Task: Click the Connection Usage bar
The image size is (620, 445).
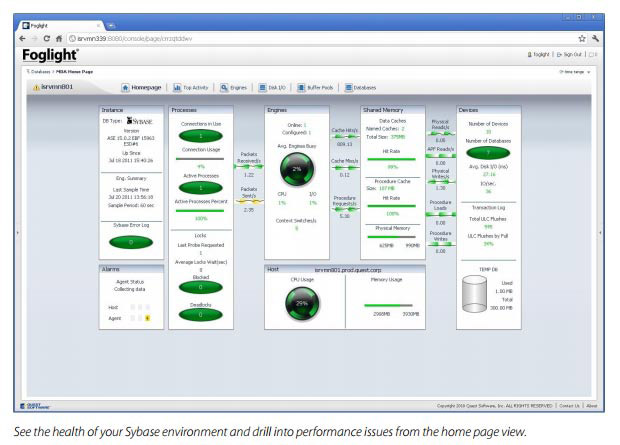Action: click(x=200, y=159)
